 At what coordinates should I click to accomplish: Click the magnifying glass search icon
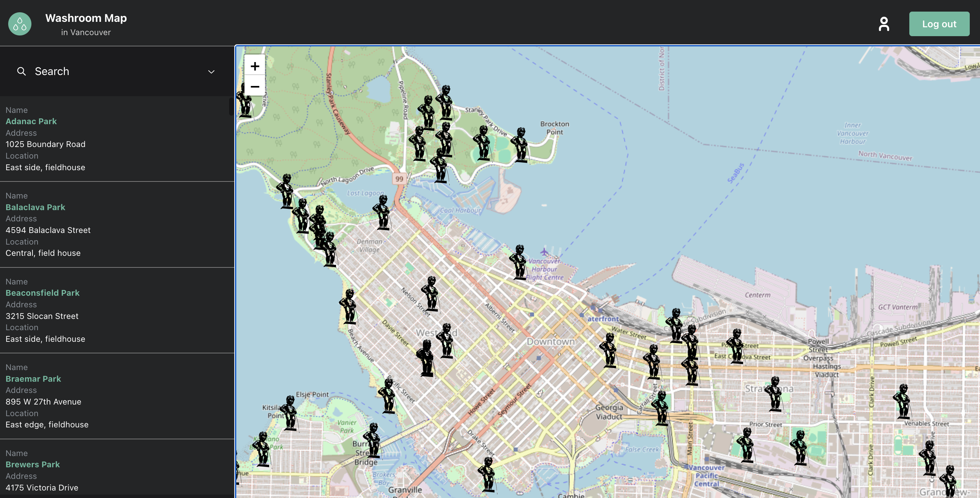pyautogui.click(x=21, y=72)
